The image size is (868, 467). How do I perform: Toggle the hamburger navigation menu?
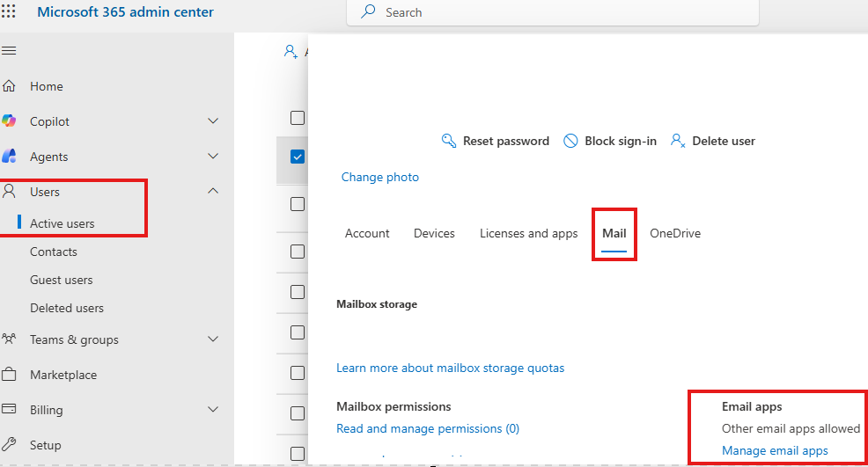coord(9,51)
